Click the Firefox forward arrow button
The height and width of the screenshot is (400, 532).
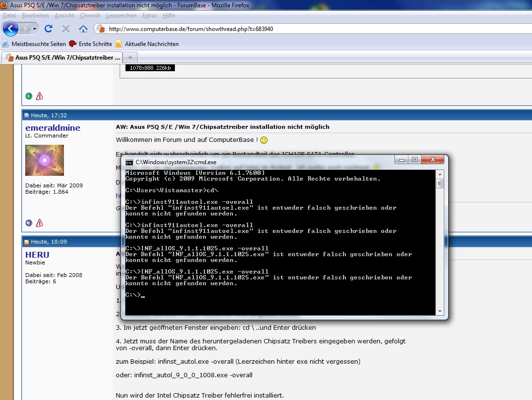(25, 29)
